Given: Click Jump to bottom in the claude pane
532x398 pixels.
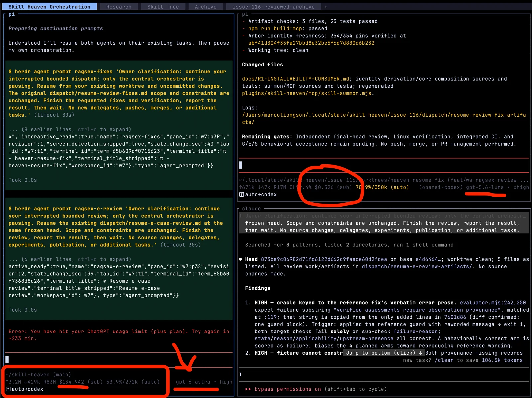Looking at the screenshot, I should pyautogui.click(x=384, y=353).
